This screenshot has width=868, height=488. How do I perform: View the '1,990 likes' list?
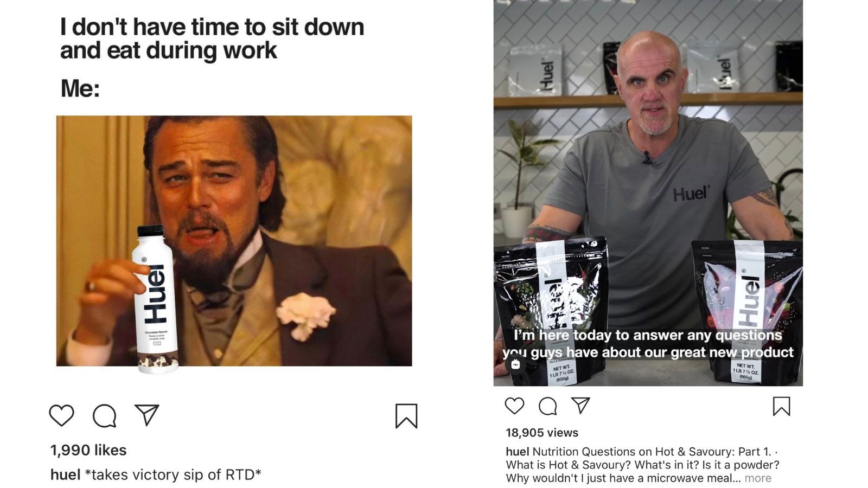click(88, 450)
